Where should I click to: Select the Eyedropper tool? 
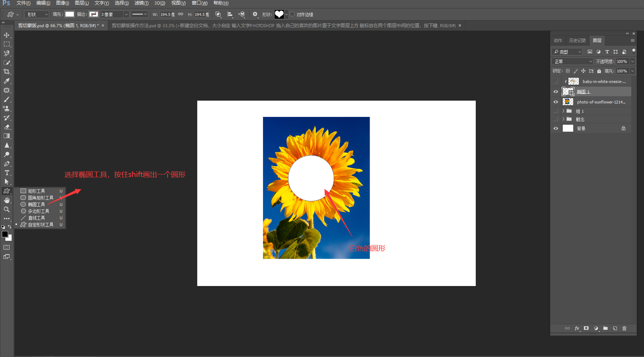click(x=7, y=81)
